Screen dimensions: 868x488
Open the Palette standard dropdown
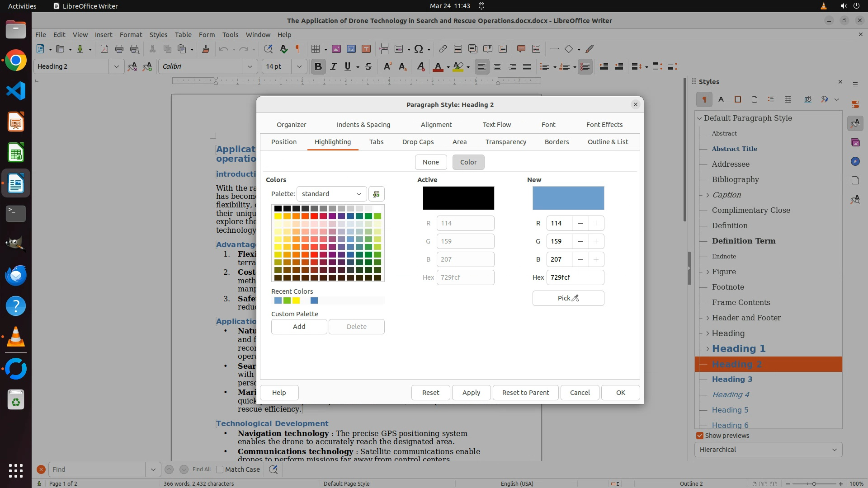331,194
